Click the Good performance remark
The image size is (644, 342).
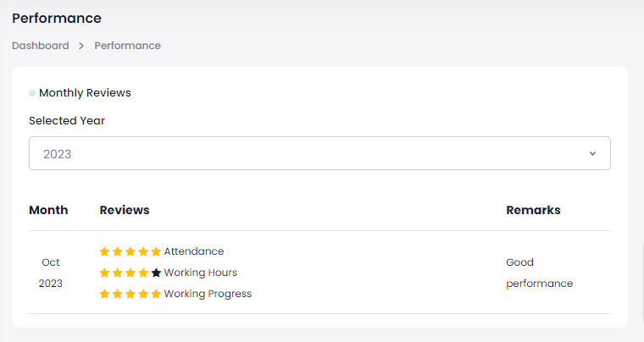coord(539,273)
